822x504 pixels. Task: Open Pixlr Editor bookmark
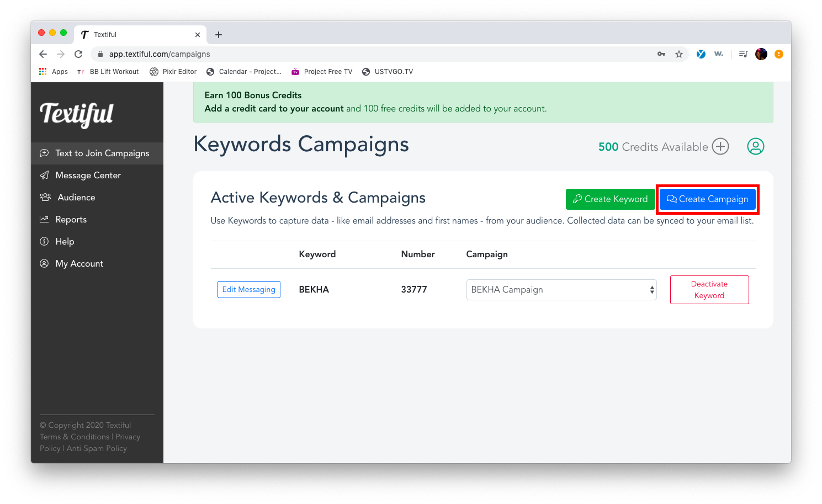click(x=173, y=72)
